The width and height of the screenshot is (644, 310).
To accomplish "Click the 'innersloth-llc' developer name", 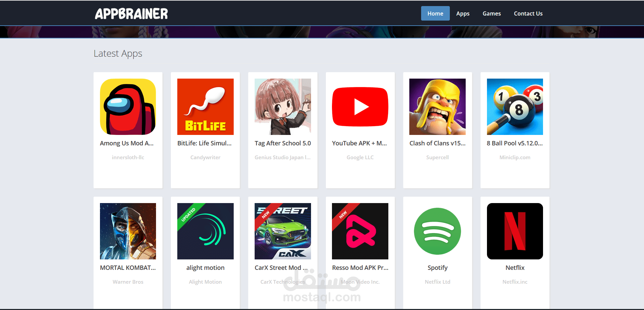I will 128,157.
